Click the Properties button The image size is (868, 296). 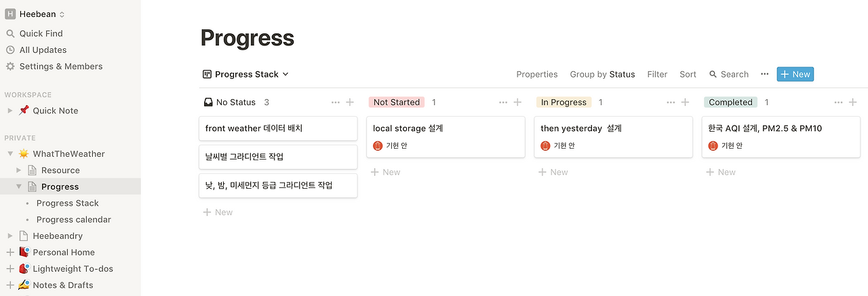(x=537, y=74)
